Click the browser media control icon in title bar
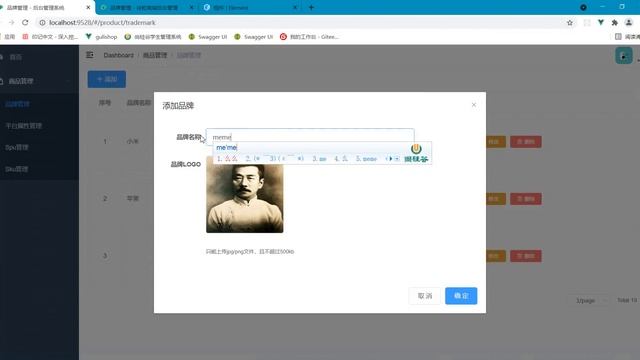The image size is (640, 360). click(583, 7)
